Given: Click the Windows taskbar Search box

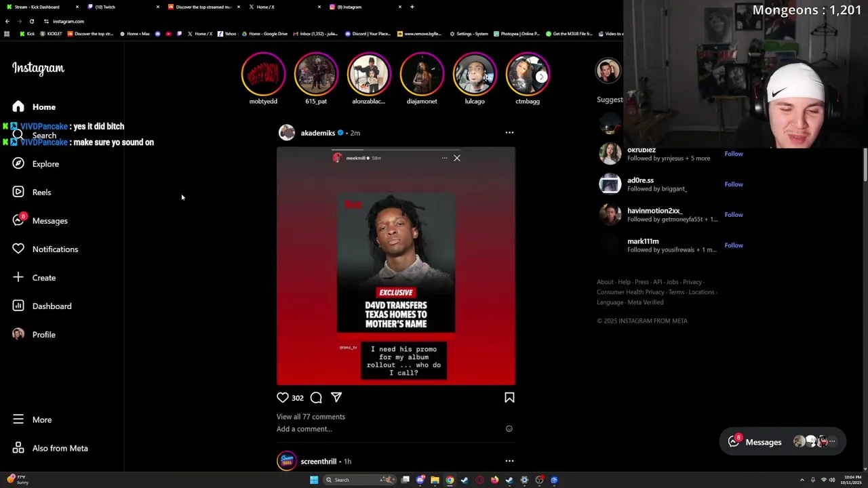Looking at the screenshot, I should (x=359, y=480).
